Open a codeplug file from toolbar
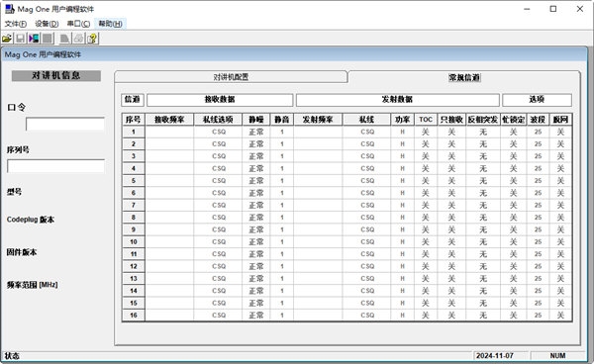 pos(7,39)
